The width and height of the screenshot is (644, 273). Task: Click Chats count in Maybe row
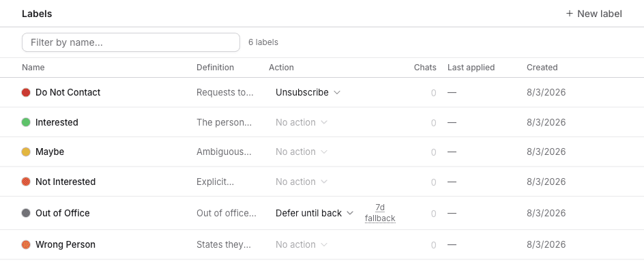pos(433,152)
